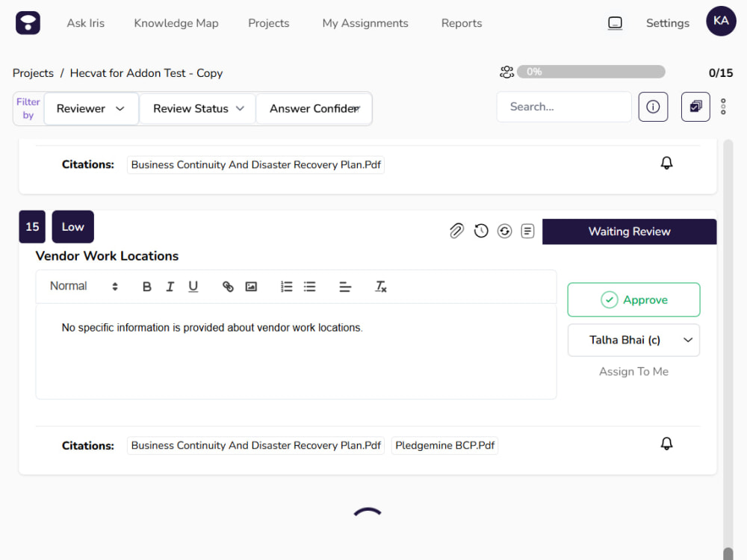Open the Pledgemine BCP.Pdf citation
The image size is (747, 560).
coord(444,446)
